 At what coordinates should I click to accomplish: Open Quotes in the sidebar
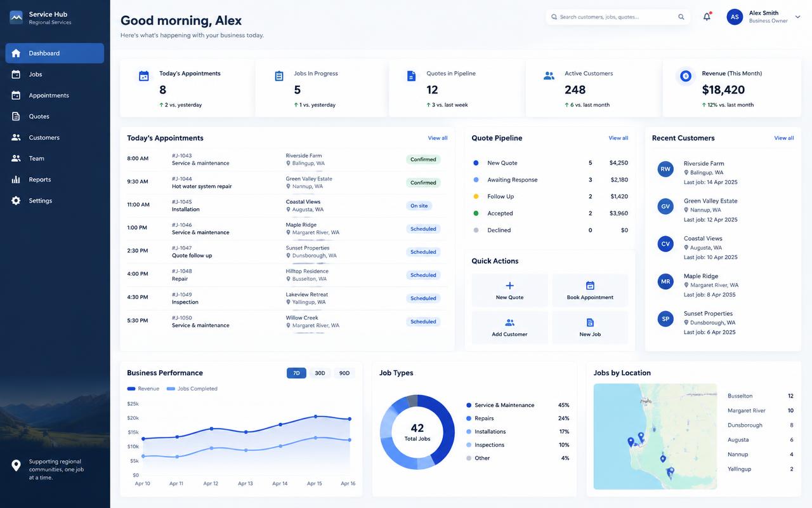[x=55, y=116]
